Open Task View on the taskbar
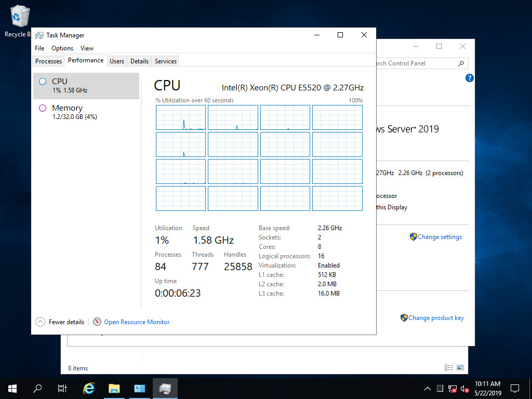The image size is (532, 399). click(x=62, y=388)
